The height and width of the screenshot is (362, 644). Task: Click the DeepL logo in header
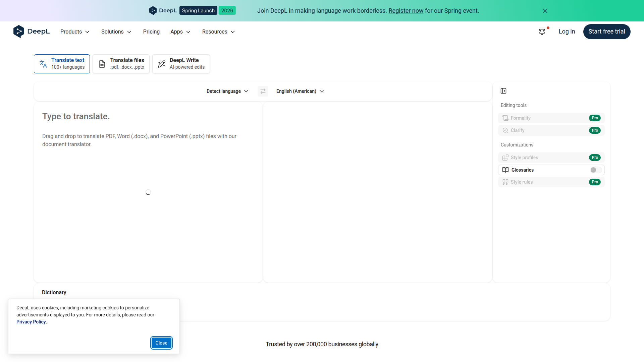[x=32, y=32]
